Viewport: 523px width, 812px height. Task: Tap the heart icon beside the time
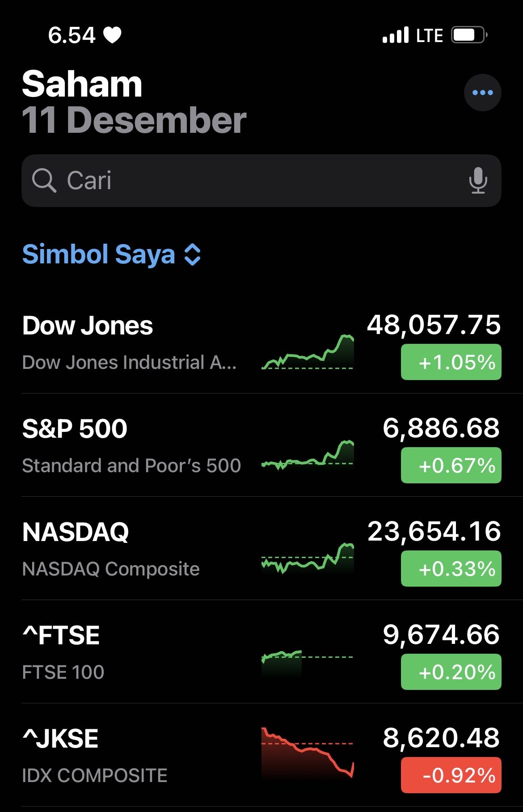tap(112, 35)
